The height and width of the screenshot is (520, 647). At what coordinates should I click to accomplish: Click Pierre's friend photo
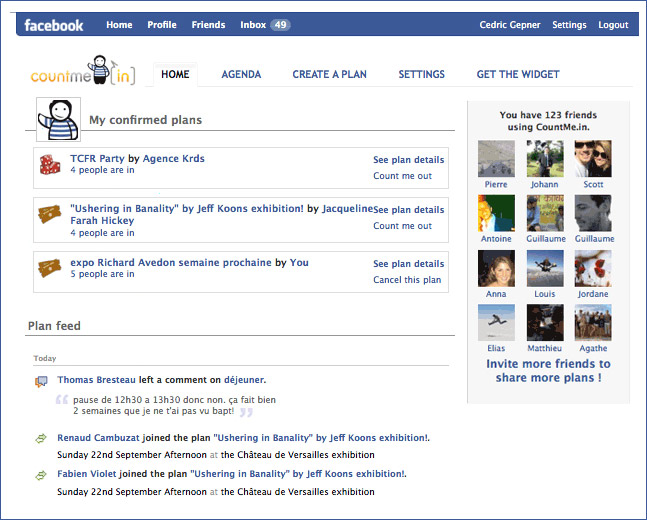(x=496, y=159)
